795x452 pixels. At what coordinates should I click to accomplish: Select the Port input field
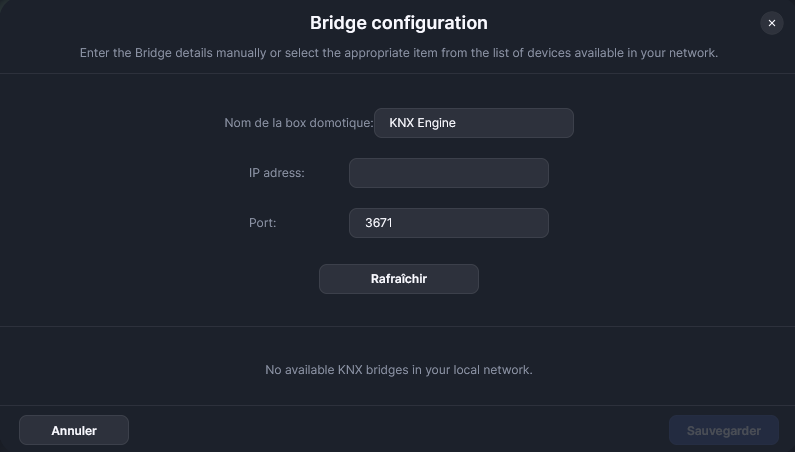tap(448, 223)
